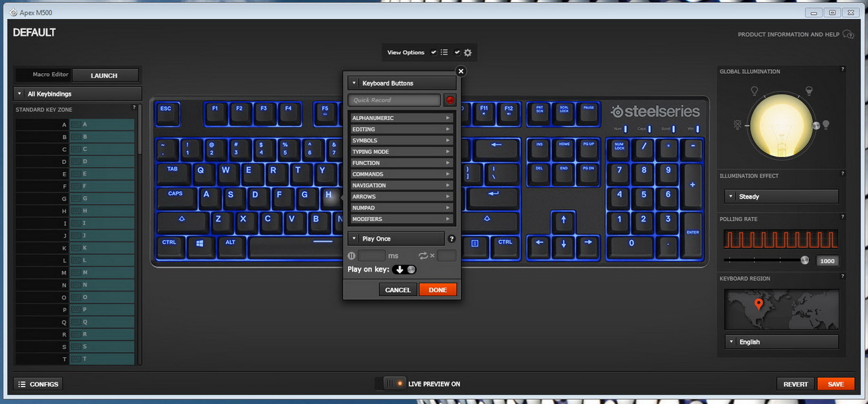Screen dimensions: 868x404
Task: Toggle the checkbox beside the gear icon
Action: pos(457,52)
